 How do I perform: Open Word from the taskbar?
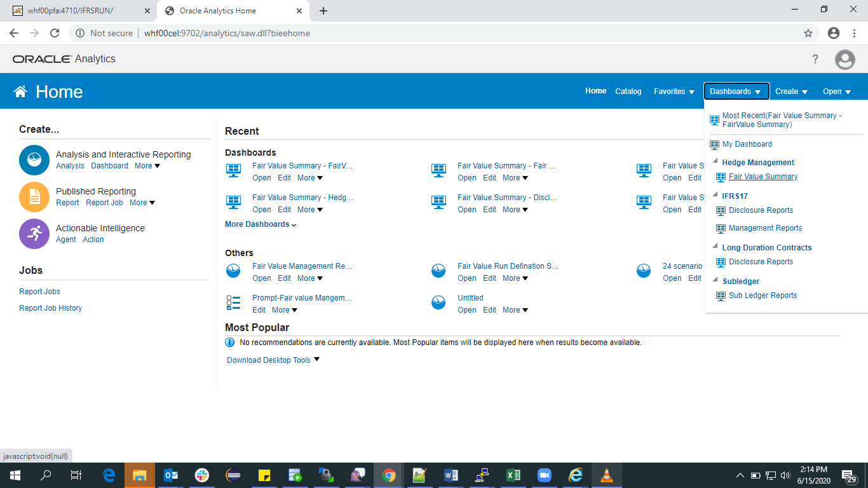point(451,475)
